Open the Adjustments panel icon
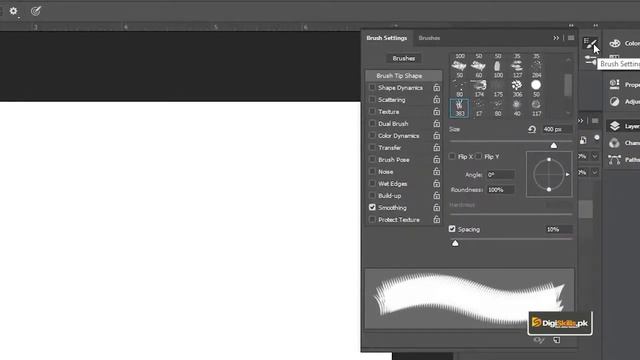Viewport: 640px width, 360px height. pyautogui.click(x=615, y=102)
